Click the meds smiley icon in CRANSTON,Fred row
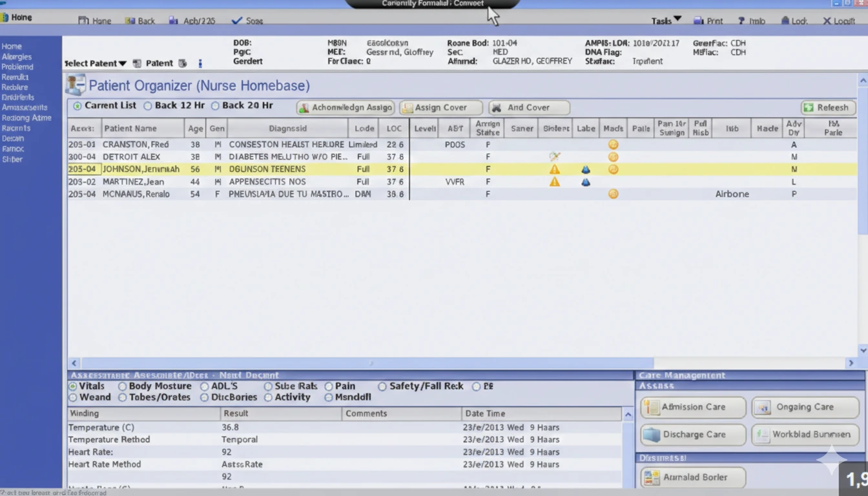 coord(612,144)
